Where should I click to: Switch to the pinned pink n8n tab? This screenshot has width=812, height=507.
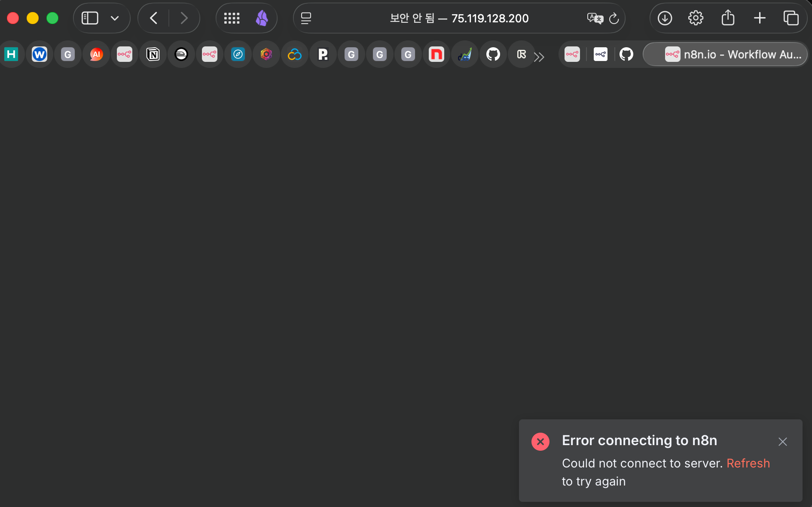coord(572,54)
